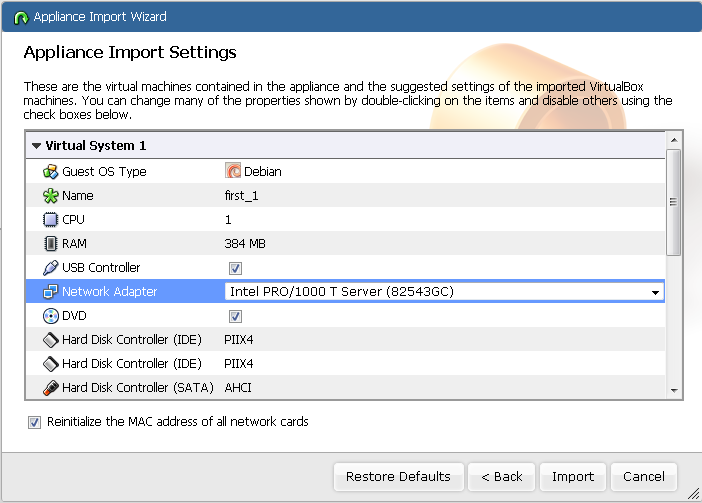This screenshot has height=503, width=702.
Task: Click the Restore Defaults button
Action: [398, 477]
